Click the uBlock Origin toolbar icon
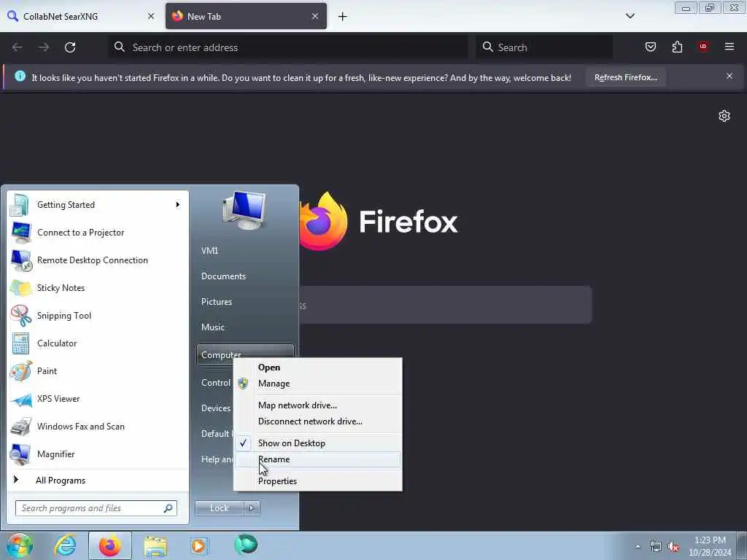The height and width of the screenshot is (560, 747). click(703, 47)
